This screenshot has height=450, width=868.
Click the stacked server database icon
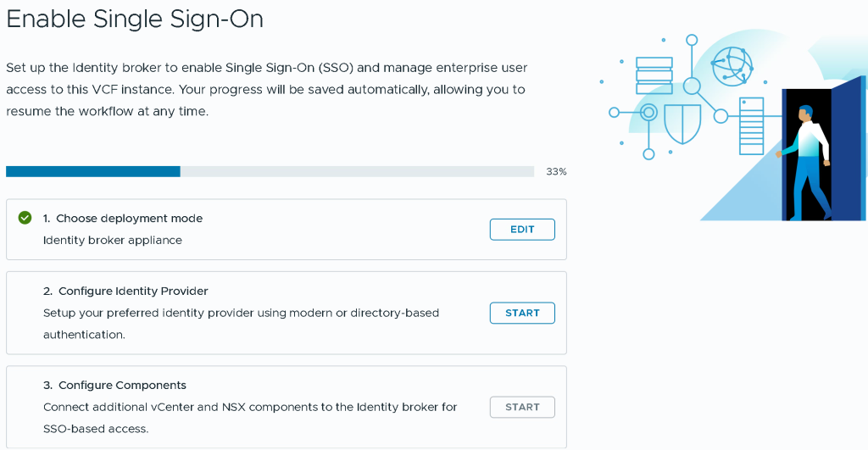(654, 75)
